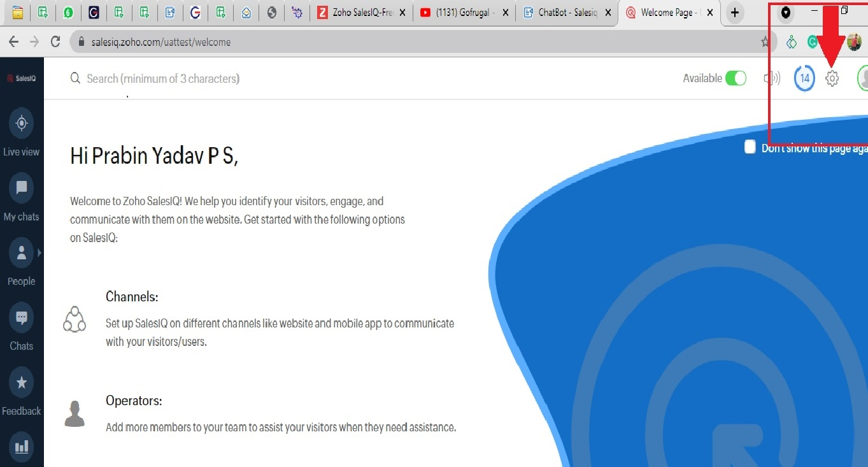Screen dimensions: 868x467
Task: Click the site padlock icon
Action: 82,42
